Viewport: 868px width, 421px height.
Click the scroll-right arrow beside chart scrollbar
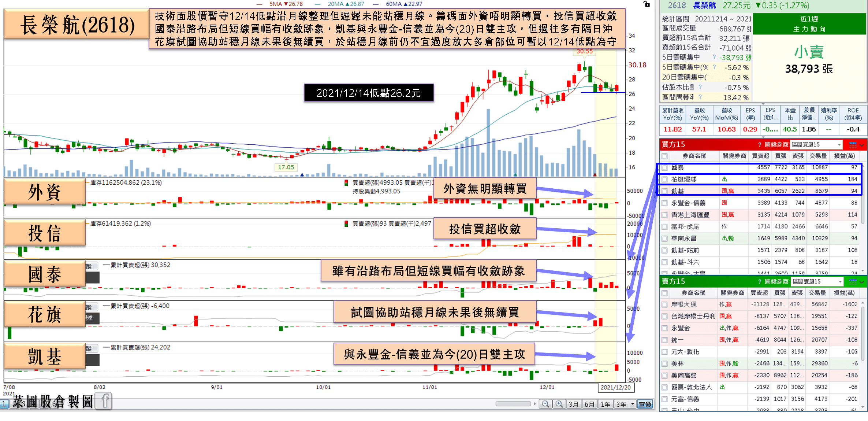tap(535, 404)
